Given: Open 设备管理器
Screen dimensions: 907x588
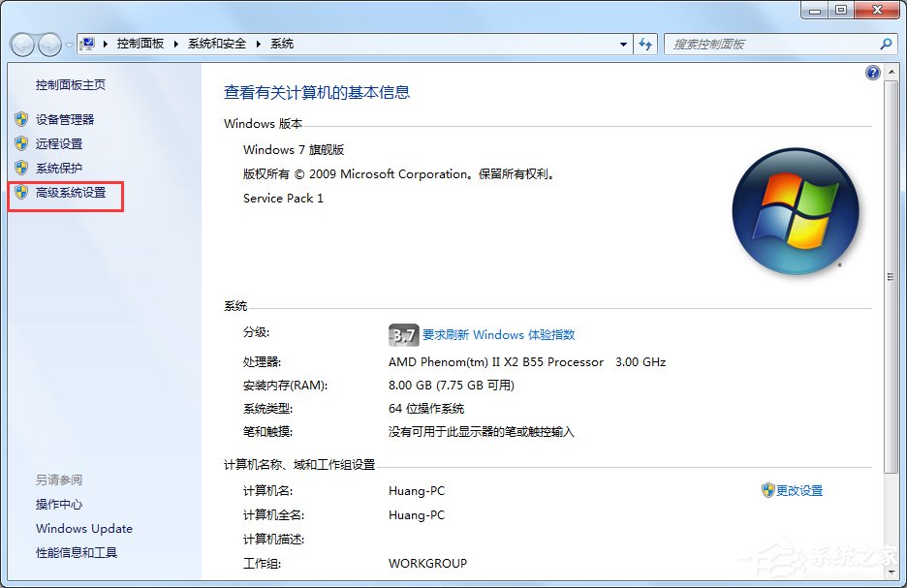Looking at the screenshot, I should (65, 119).
